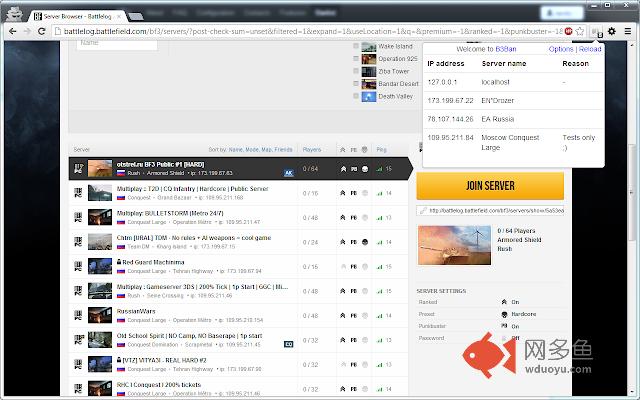Tick the Death Valley map checkbox
Image resolution: width=640 pixels, height=400 pixels.
[356, 96]
